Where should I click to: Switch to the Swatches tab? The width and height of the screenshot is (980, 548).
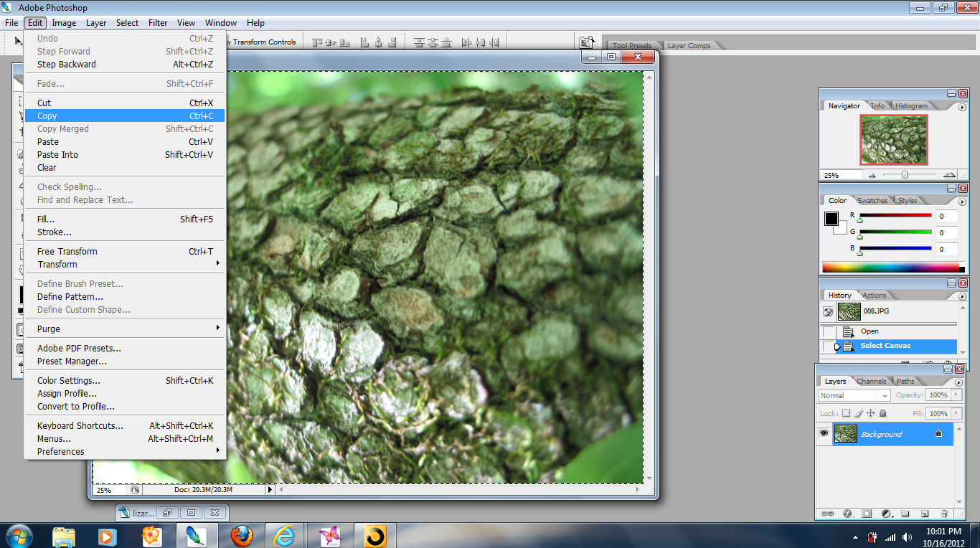[872, 200]
